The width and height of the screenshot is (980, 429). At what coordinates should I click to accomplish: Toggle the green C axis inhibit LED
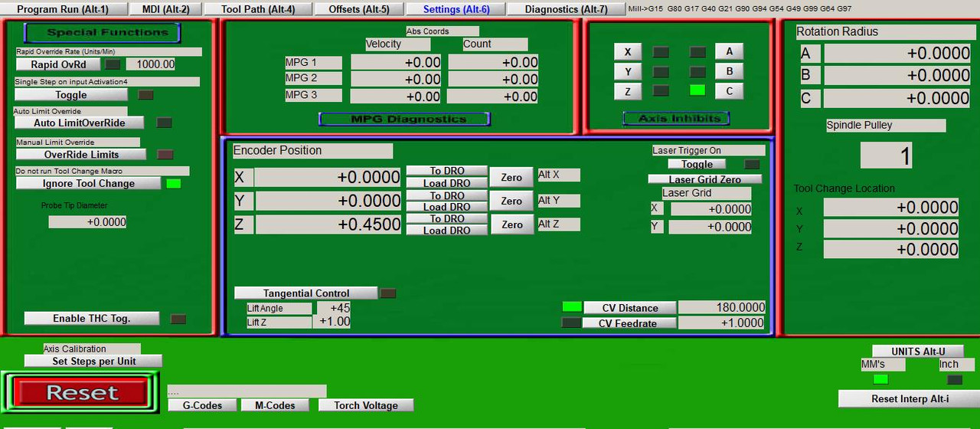(x=697, y=90)
